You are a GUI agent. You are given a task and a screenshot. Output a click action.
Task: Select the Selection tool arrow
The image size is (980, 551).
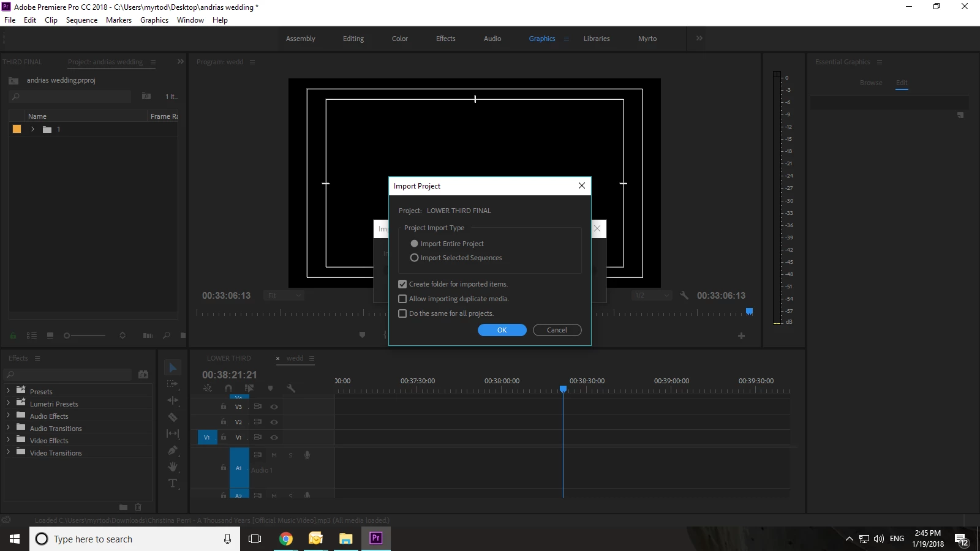pos(173,367)
